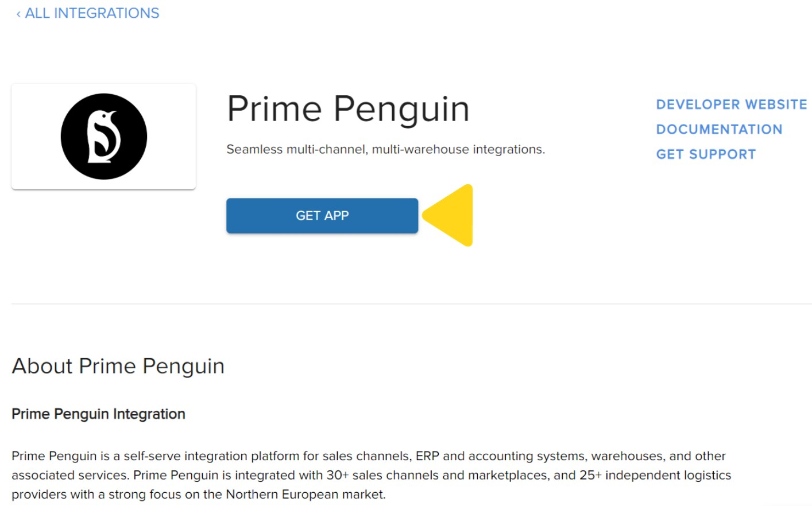
Task: Select the back chevron beside ALL INTEGRATIONS
Action: 18,13
